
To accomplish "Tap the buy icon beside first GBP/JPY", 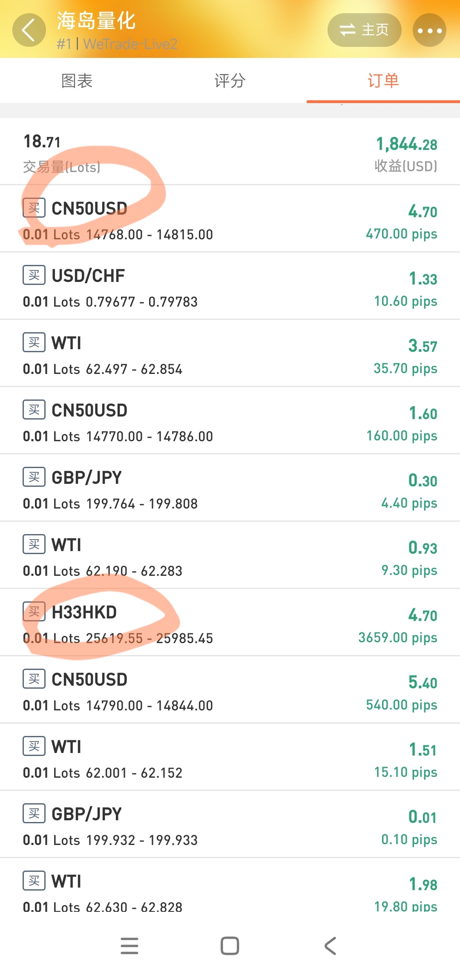I will (34, 477).
